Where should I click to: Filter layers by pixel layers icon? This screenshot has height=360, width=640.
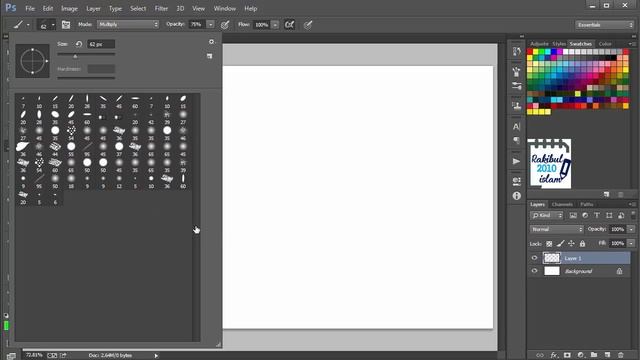click(573, 216)
